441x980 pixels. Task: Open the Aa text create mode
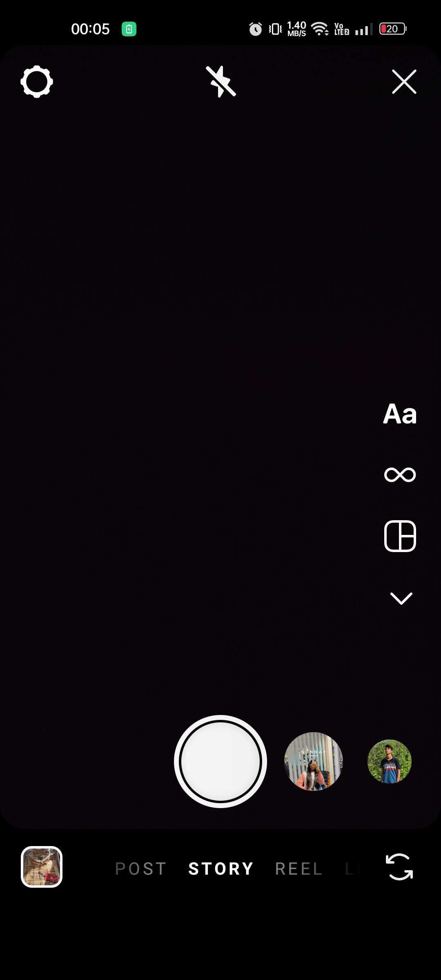(400, 414)
